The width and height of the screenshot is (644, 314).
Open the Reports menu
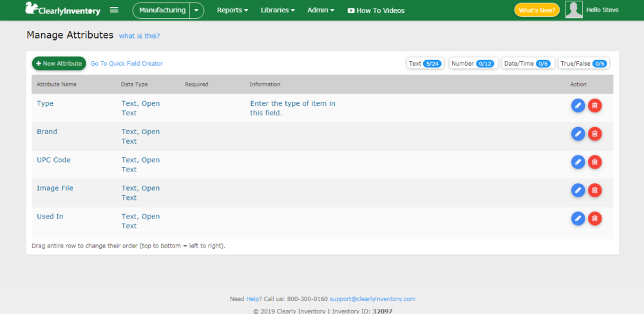pos(232,10)
